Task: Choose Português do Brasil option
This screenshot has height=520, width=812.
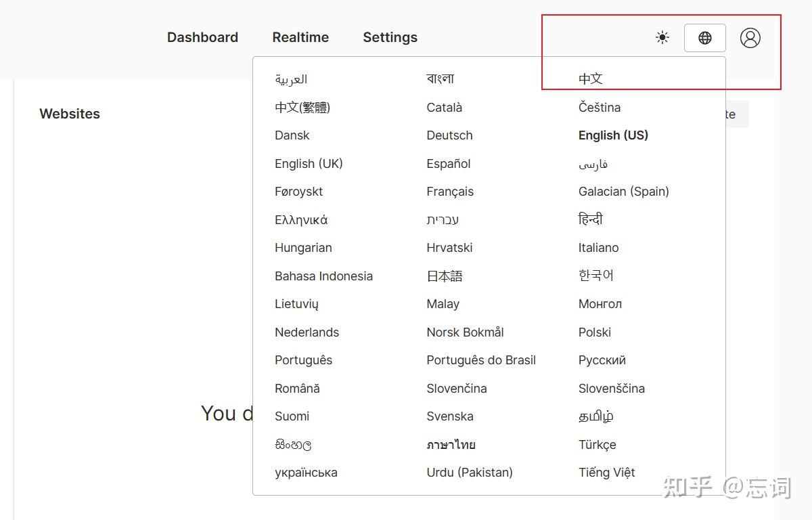Action: point(480,360)
